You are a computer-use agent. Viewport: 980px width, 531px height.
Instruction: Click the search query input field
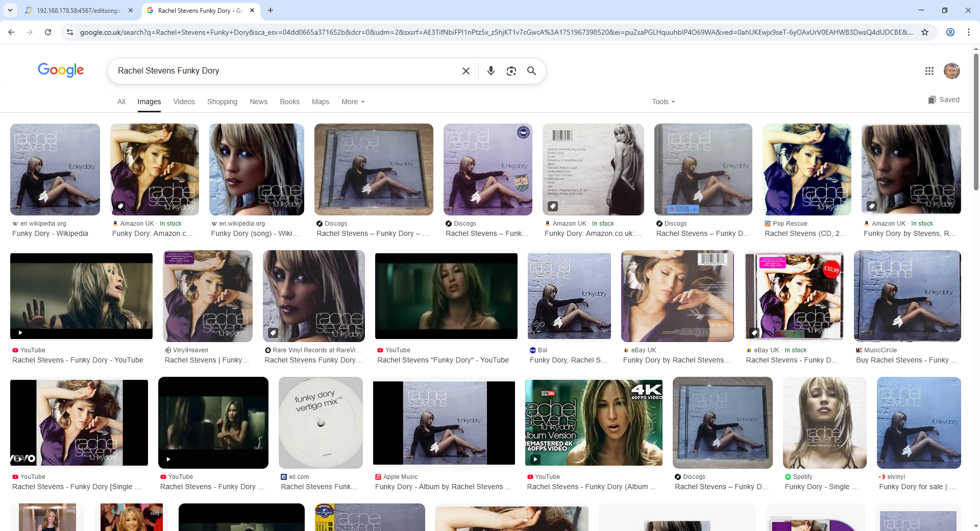click(286, 71)
